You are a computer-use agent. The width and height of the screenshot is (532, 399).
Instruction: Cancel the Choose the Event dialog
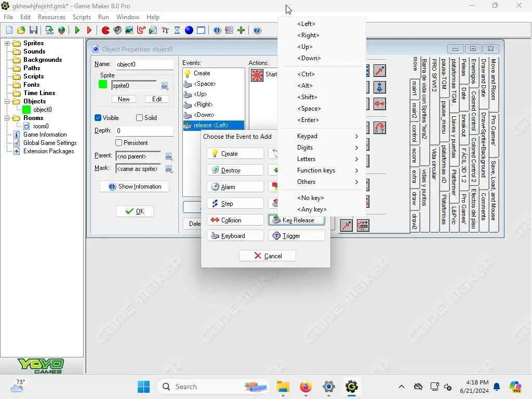(268, 256)
